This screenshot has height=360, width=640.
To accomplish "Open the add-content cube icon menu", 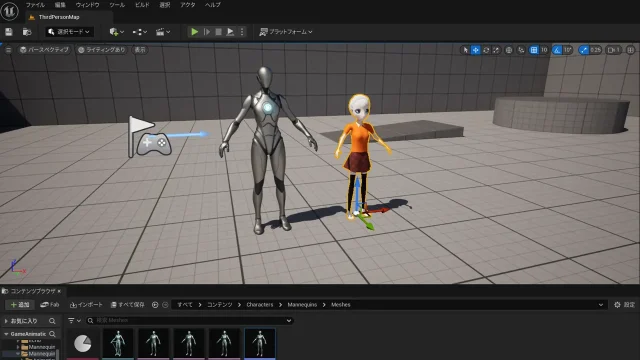I will click(117, 32).
